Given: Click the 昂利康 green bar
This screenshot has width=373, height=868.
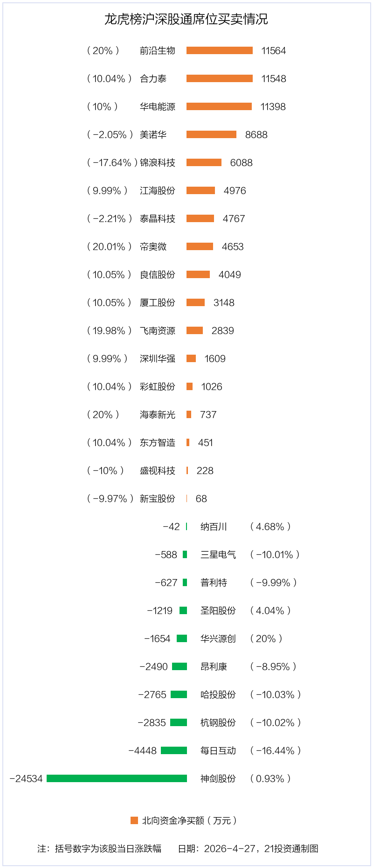Looking at the screenshot, I should click(180, 666).
